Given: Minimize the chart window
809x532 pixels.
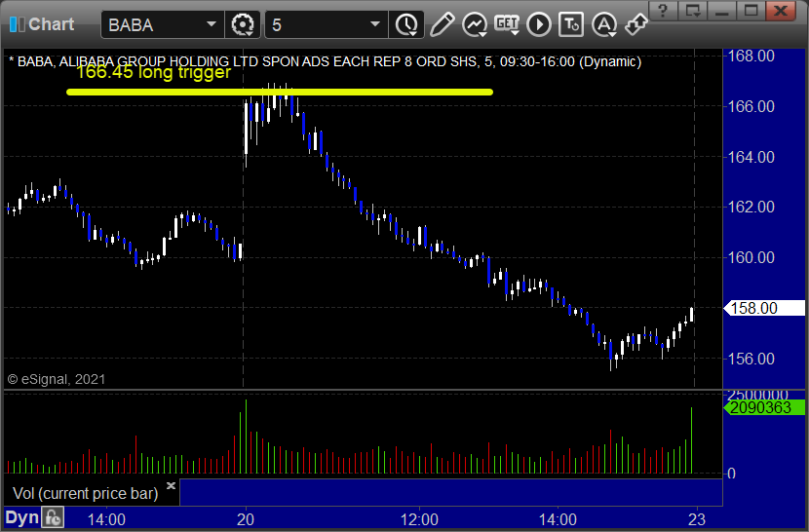Looking at the screenshot, I should [722, 11].
